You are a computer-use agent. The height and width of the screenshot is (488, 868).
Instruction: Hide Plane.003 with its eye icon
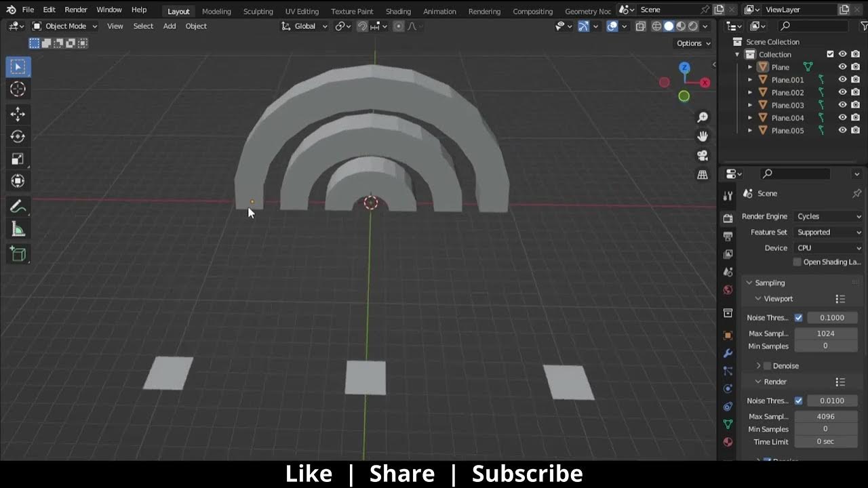pos(842,105)
